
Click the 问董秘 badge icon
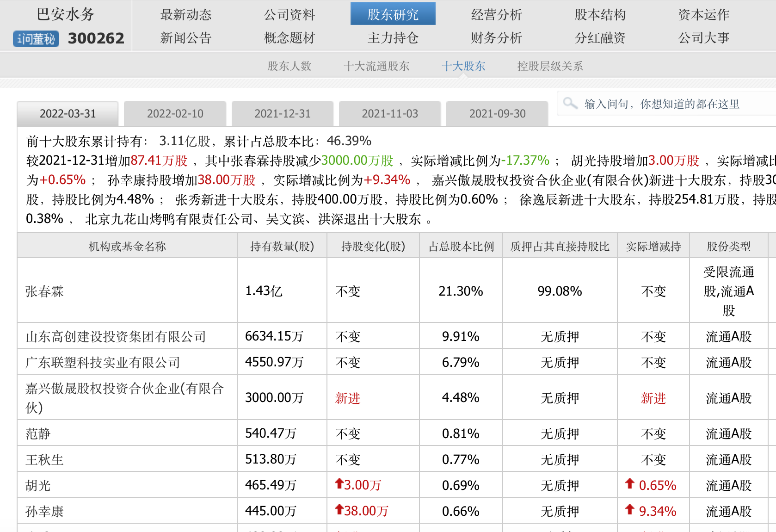coord(36,39)
